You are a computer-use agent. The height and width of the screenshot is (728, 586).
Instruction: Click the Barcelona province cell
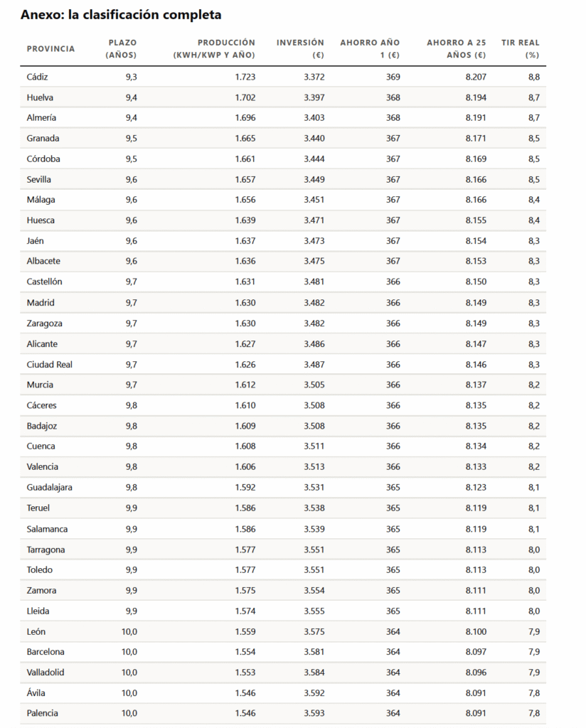[46, 652]
